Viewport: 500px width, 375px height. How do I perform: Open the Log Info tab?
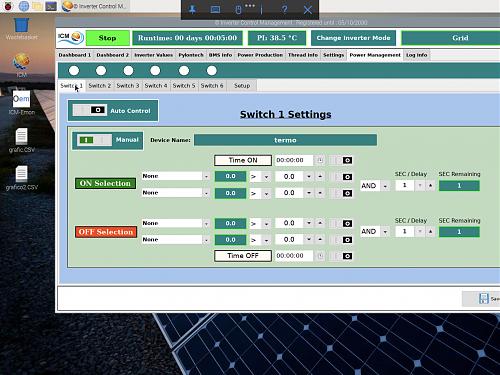[x=417, y=55]
